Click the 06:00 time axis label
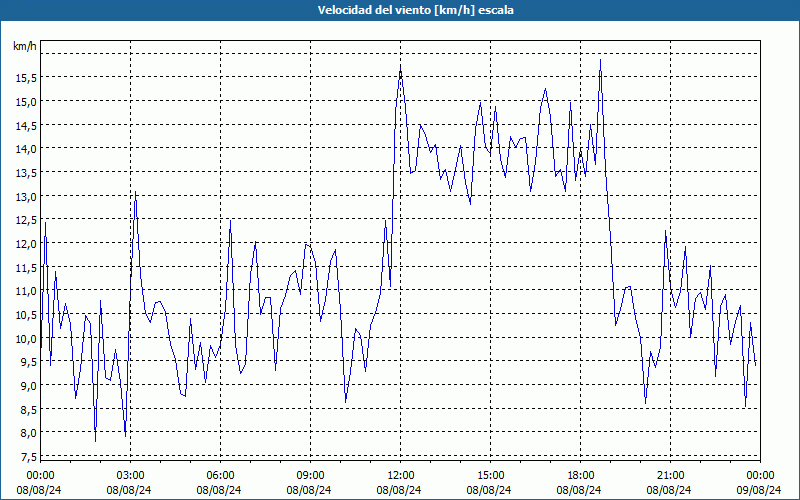Image resolution: width=800 pixels, height=500 pixels. point(220,476)
